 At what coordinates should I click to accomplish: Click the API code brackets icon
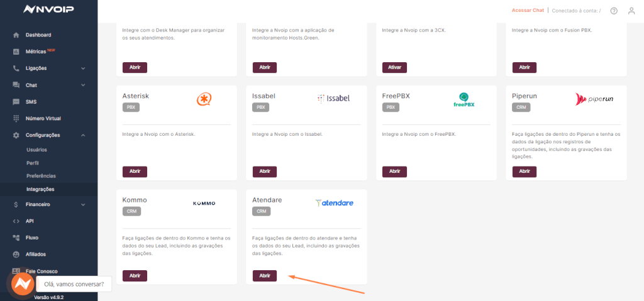click(x=16, y=221)
